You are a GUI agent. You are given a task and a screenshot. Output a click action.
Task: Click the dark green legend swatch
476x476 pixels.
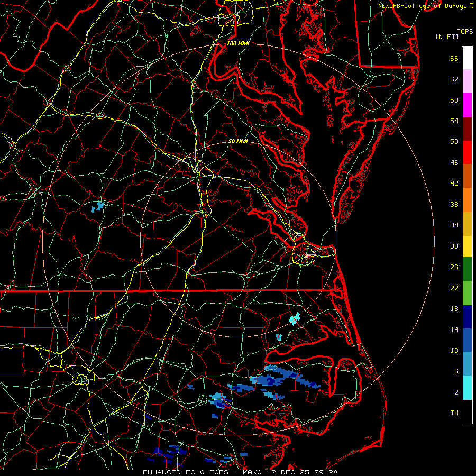pyautogui.click(x=467, y=269)
